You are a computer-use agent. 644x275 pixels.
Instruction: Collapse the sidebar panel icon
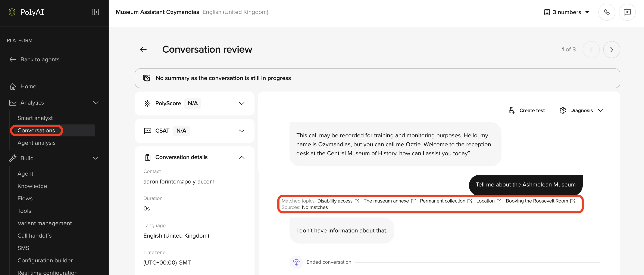[x=96, y=12]
